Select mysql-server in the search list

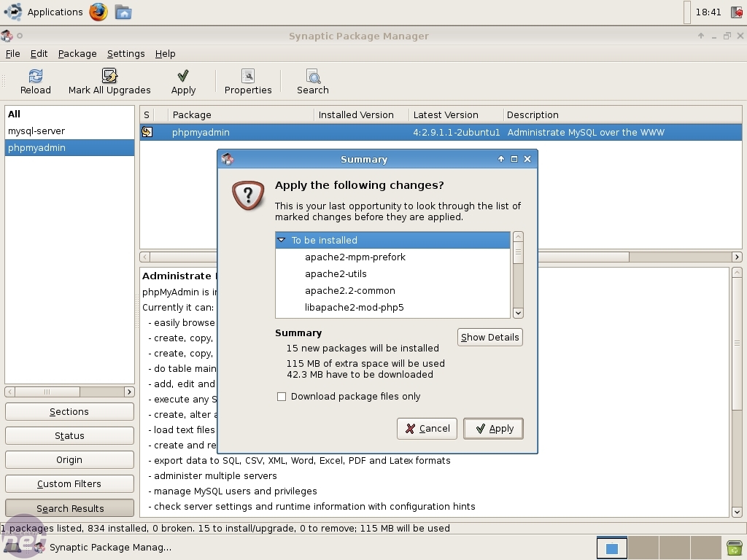pos(69,131)
